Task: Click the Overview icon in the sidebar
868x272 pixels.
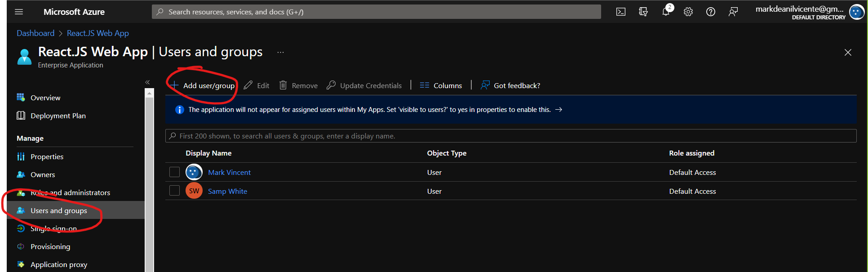Action: click(21, 97)
